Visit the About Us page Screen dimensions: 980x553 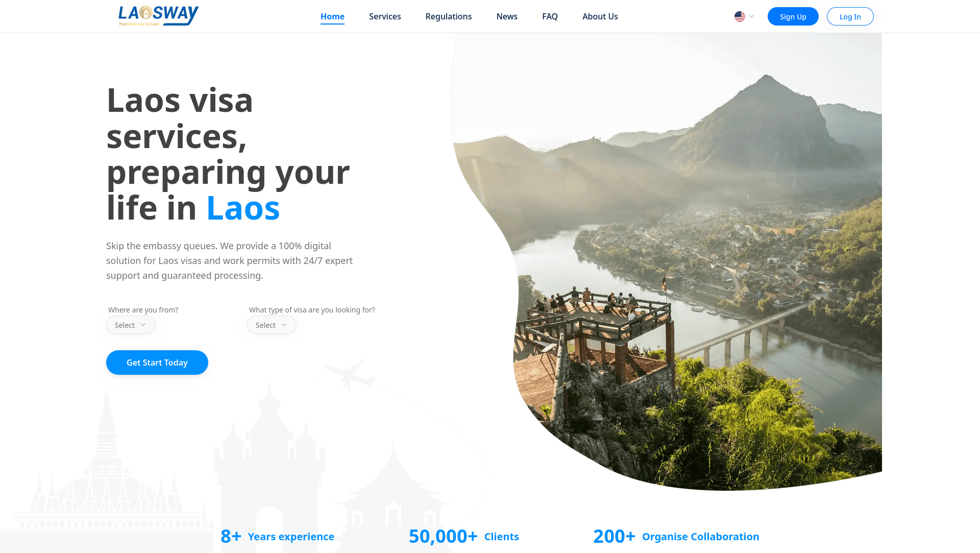click(600, 16)
